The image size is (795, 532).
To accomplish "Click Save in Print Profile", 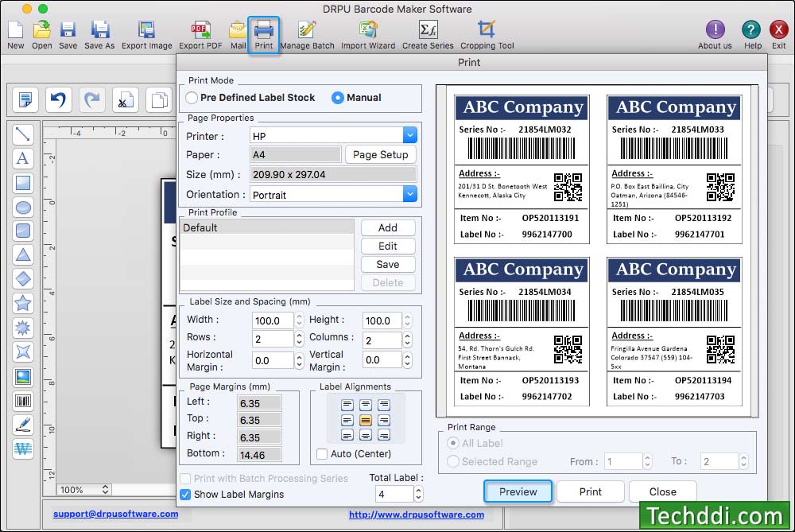I will [388, 264].
